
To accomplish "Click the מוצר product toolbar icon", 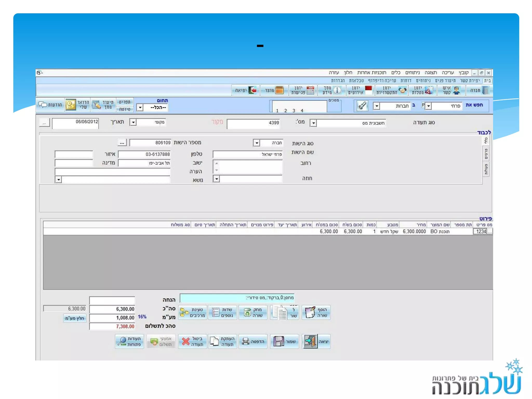I will [274, 90].
